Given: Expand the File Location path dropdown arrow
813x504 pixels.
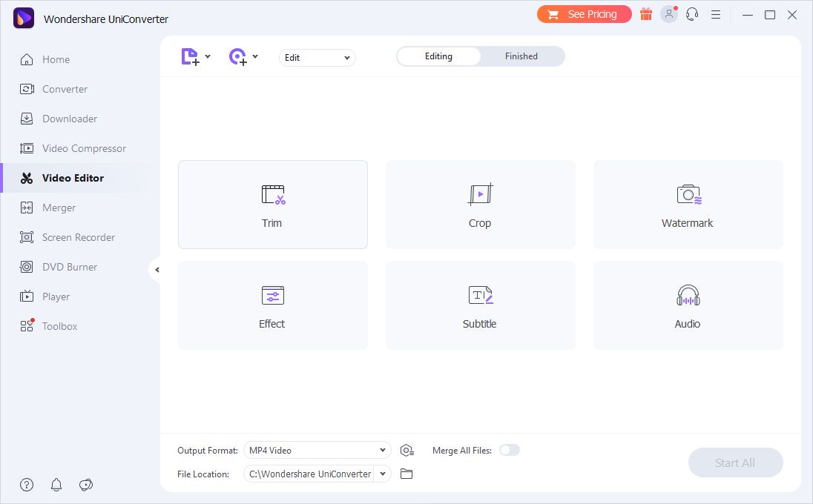Looking at the screenshot, I should (x=383, y=474).
